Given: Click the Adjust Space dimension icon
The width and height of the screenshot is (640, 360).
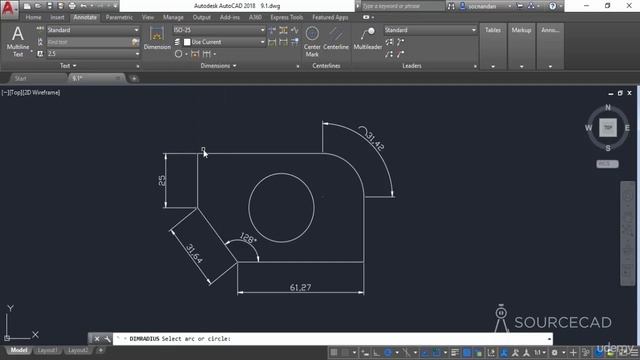Looking at the screenshot, I should pyautogui.click(x=283, y=30).
